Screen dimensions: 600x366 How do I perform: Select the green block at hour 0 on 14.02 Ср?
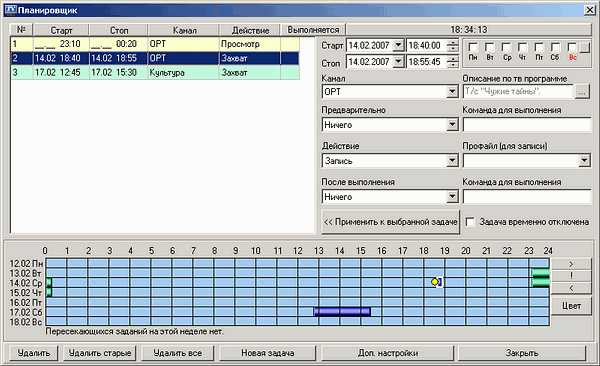tap(49, 283)
